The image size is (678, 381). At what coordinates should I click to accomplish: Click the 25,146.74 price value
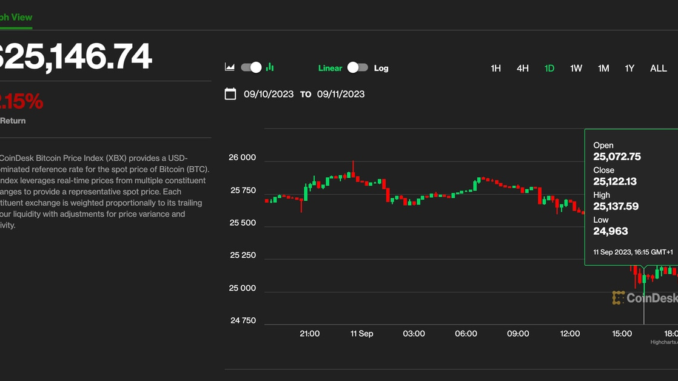tap(76, 56)
